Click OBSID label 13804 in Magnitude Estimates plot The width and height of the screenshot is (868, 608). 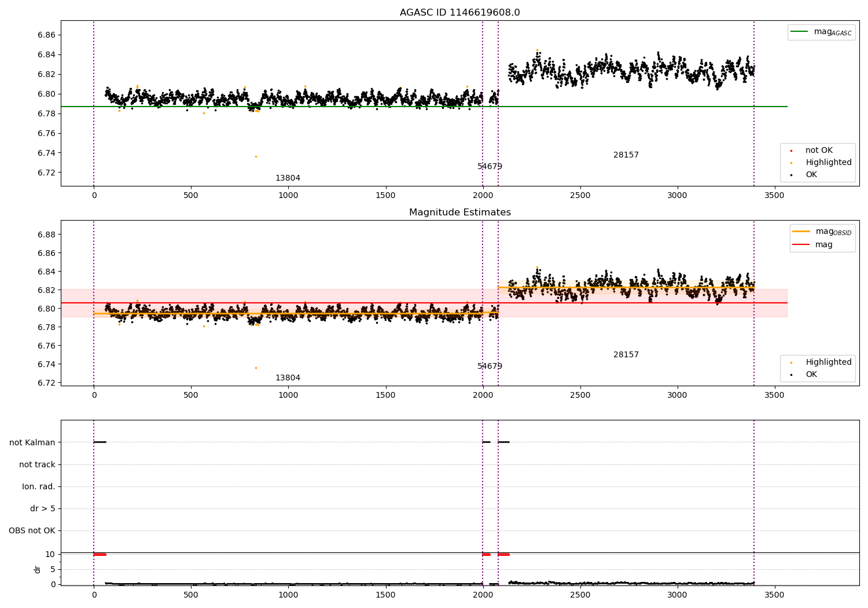pos(288,378)
